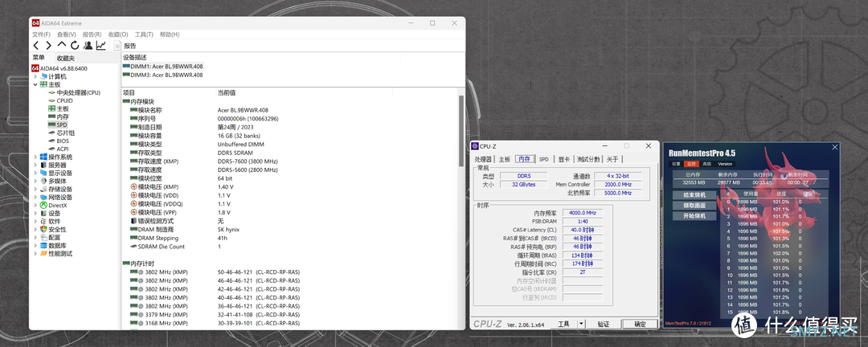Collapse the 主板 tree node
The height and width of the screenshot is (347, 868).
point(35,84)
